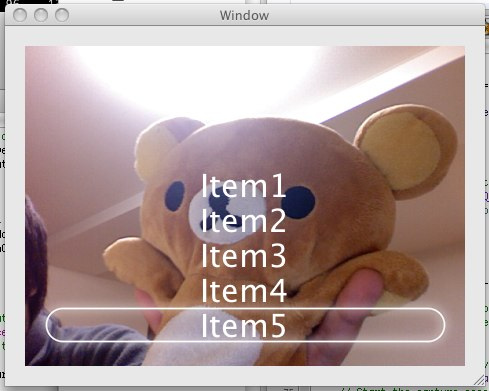Choose Item4 from the list
The height and width of the screenshot is (391, 489).
tap(244, 290)
